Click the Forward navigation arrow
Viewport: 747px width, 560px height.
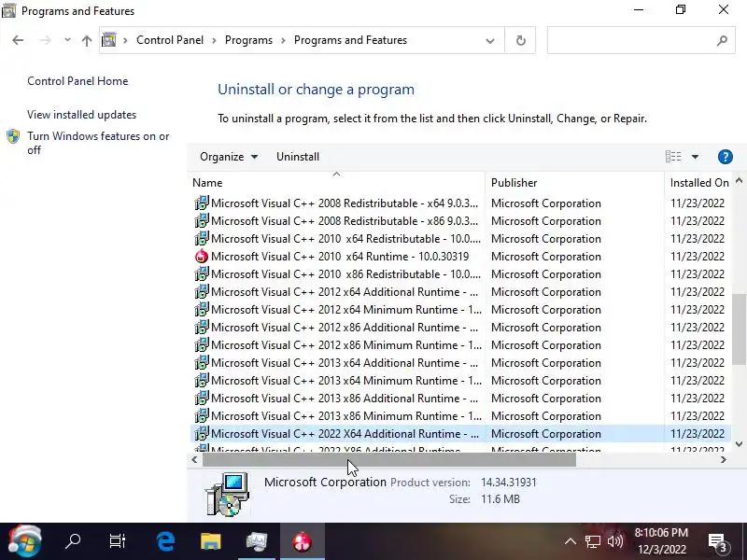point(45,40)
